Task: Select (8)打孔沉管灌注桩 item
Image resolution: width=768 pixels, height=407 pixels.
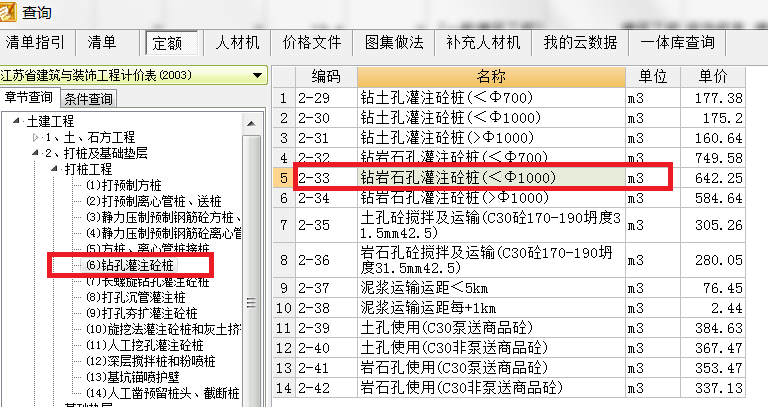Action: pyautogui.click(x=136, y=297)
